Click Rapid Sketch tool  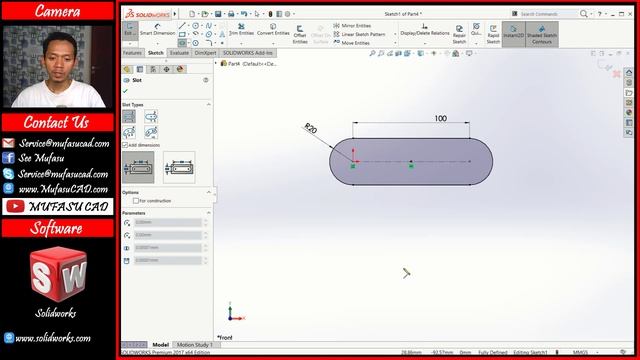493,34
